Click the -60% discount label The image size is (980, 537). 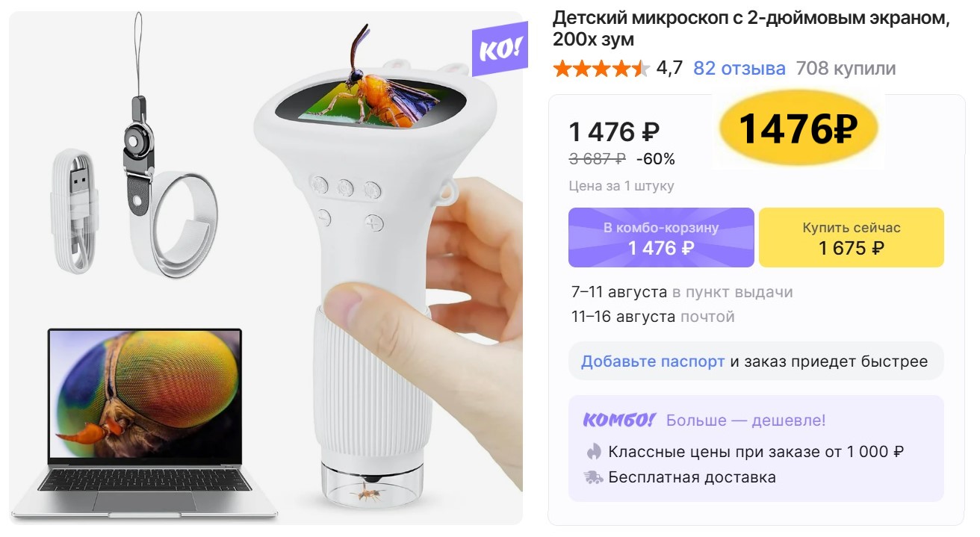point(655,159)
